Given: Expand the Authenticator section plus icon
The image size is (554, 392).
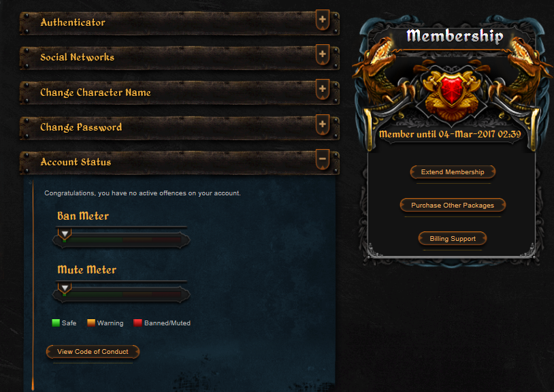Looking at the screenshot, I should click(x=322, y=20).
